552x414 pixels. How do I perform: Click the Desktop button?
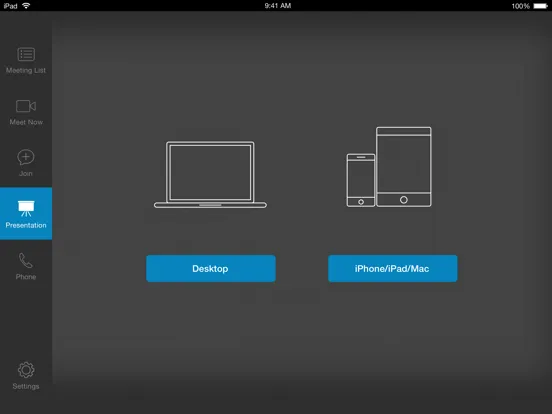tap(211, 269)
